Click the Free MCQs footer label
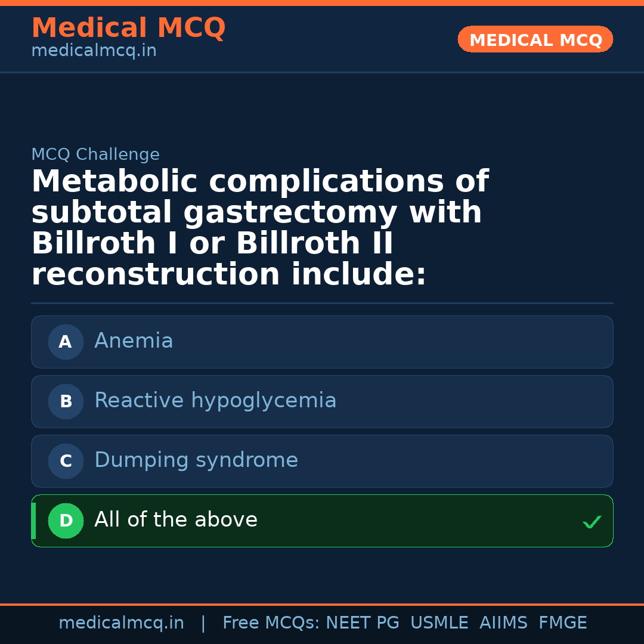Viewport: 644px width, 644px height. [271, 623]
